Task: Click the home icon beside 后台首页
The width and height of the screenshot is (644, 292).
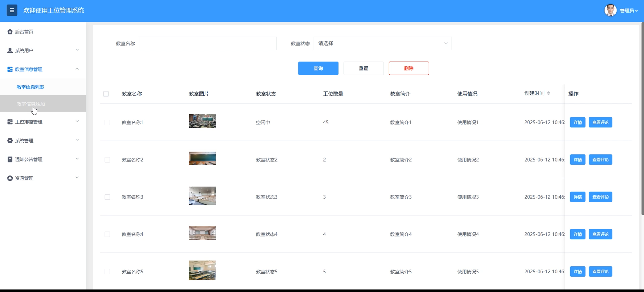Action: coord(10,32)
